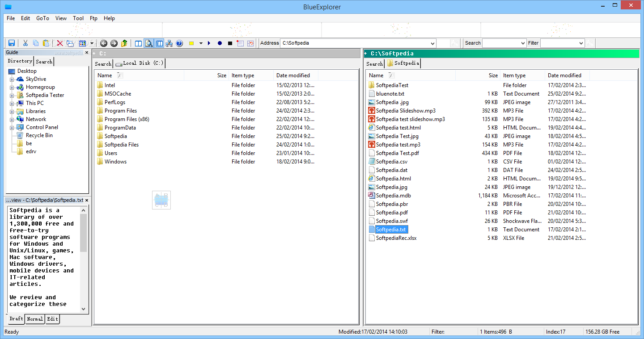Screen dimensions: 644x339
Task: Close the Guide panel
Action: point(87,53)
